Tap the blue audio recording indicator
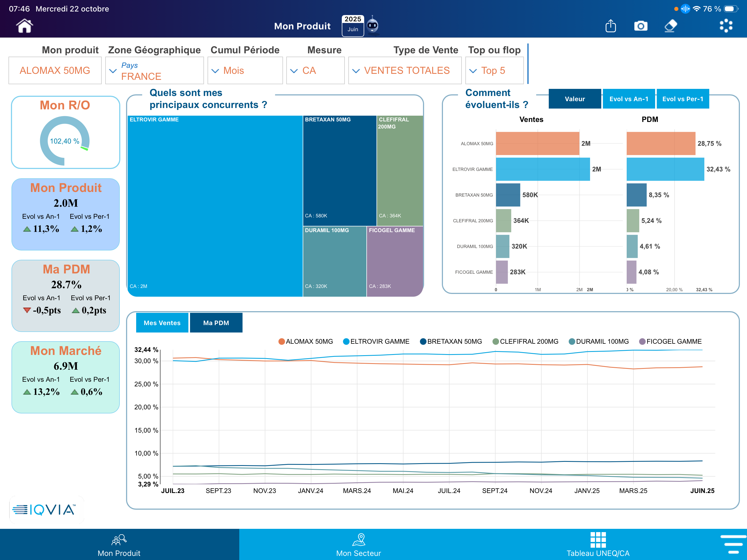 685,9
